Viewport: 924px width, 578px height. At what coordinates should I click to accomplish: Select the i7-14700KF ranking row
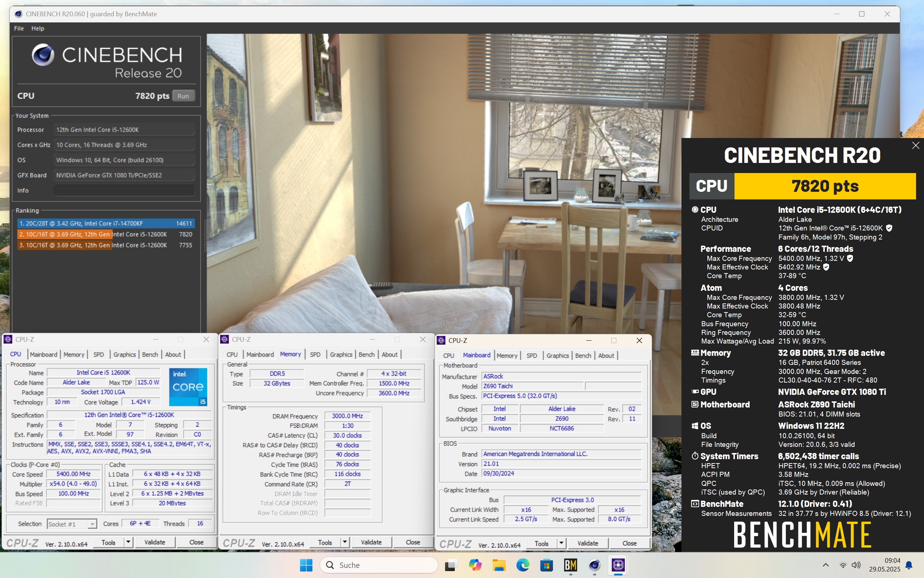click(x=106, y=223)
